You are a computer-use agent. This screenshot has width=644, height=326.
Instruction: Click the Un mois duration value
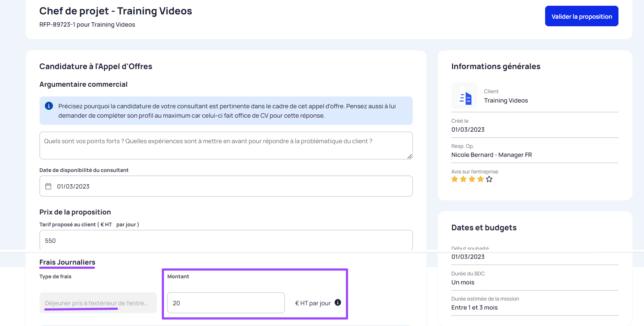(463, 282)
